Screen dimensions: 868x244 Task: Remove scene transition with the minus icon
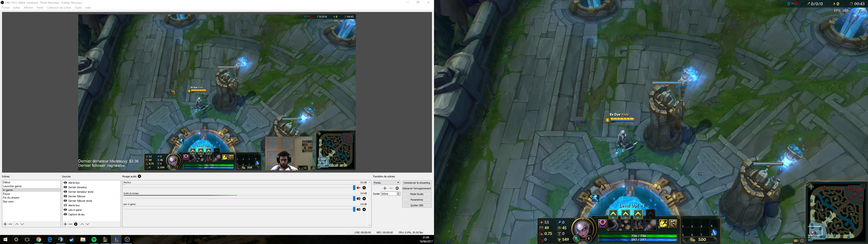click(x=391, y=188)
